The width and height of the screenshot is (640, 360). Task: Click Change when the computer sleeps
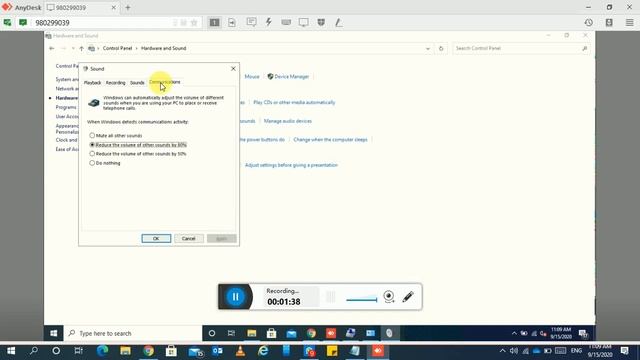click(x=330, y=140)
